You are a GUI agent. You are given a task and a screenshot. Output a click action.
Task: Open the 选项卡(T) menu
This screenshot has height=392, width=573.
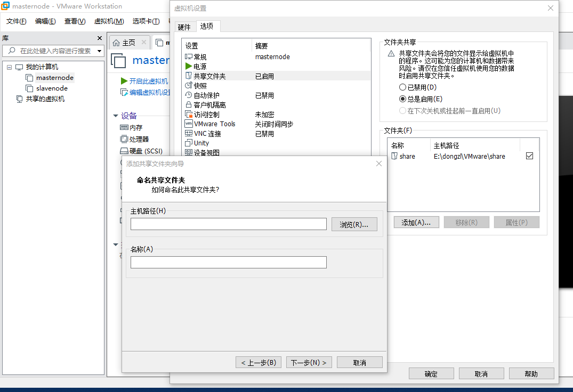pos(146,21)
